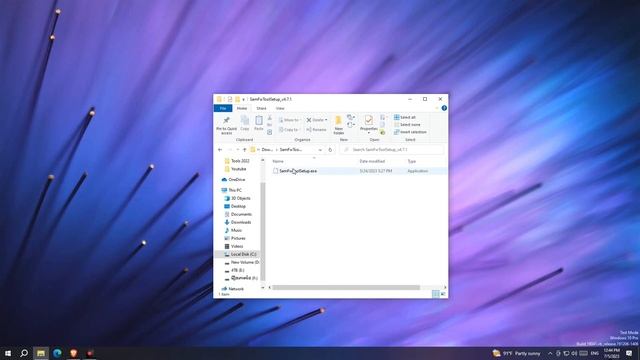Click the History icon in Open group
Screen dimensions: 640x360
coord(382,132)
